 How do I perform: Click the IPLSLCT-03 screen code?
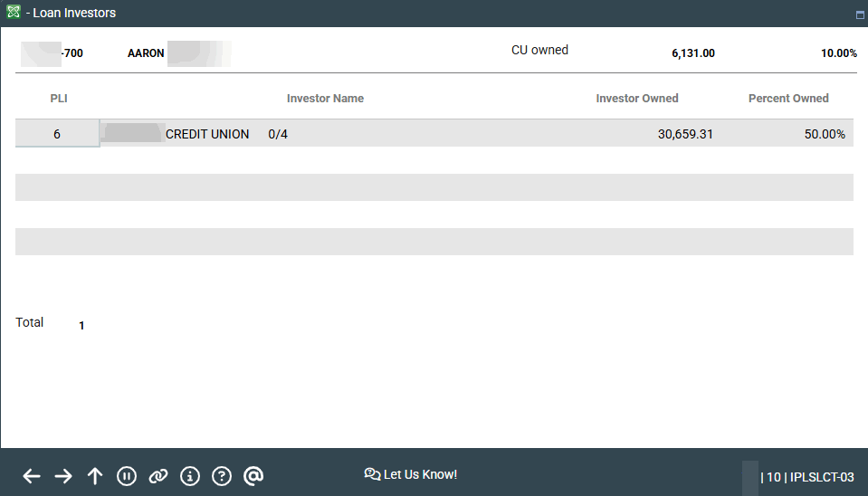click(822, 477)
